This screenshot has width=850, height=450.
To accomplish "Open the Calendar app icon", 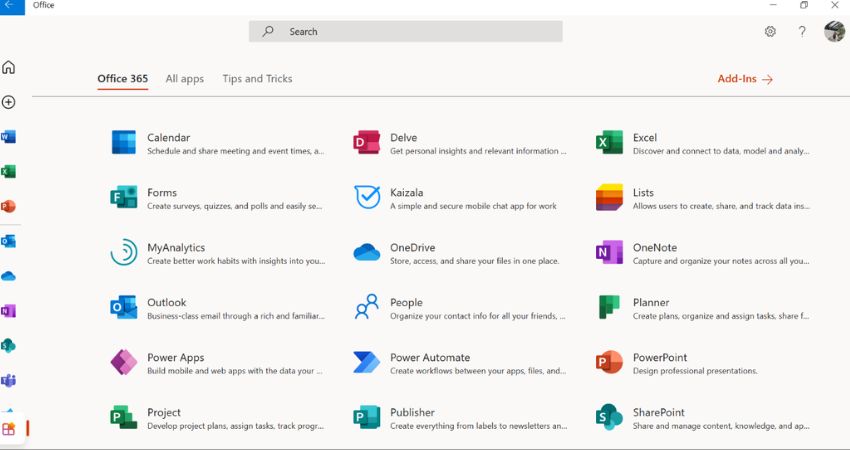I will [x=124, y=142].
